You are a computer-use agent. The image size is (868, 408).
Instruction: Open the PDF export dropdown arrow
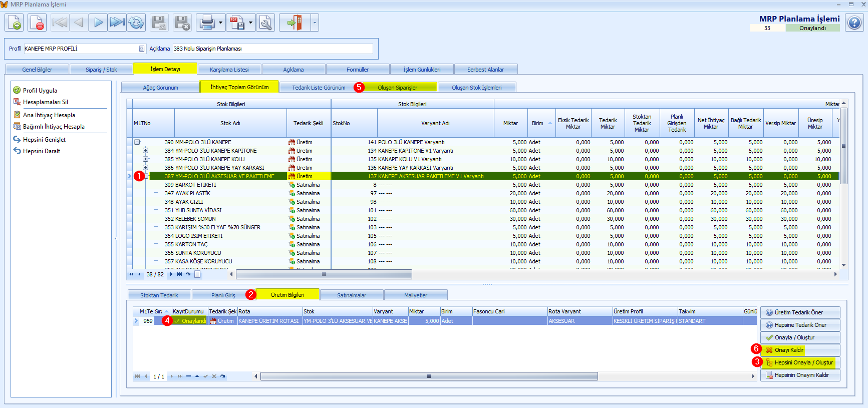(251, 23)
